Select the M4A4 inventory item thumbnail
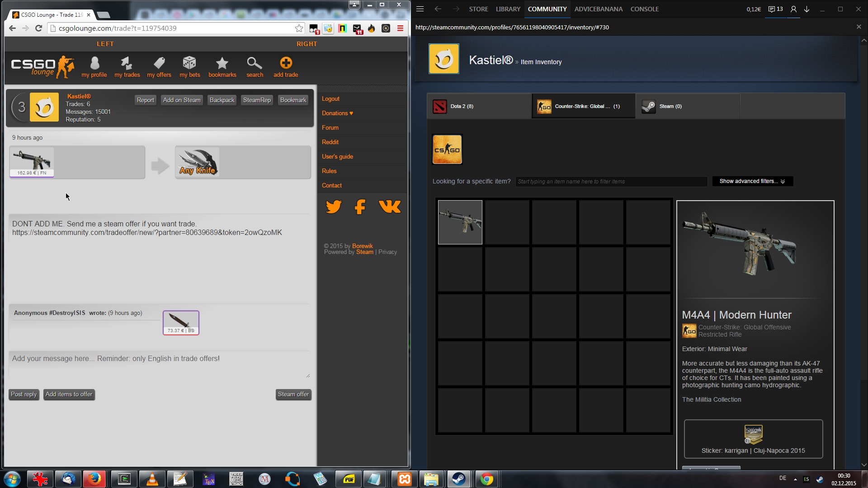Screen dimensions: 868x488 click(460, 222)
